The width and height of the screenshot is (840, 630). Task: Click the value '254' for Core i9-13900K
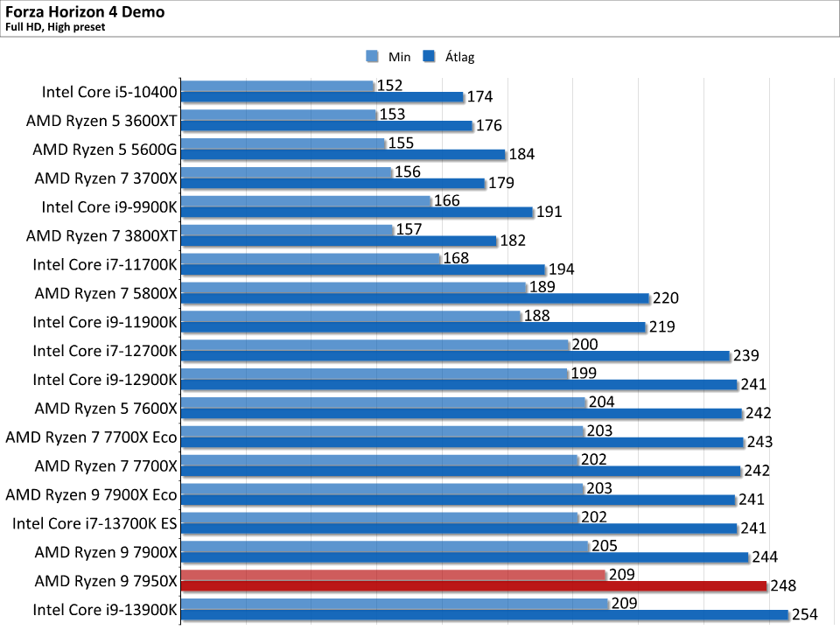[805, 615]
